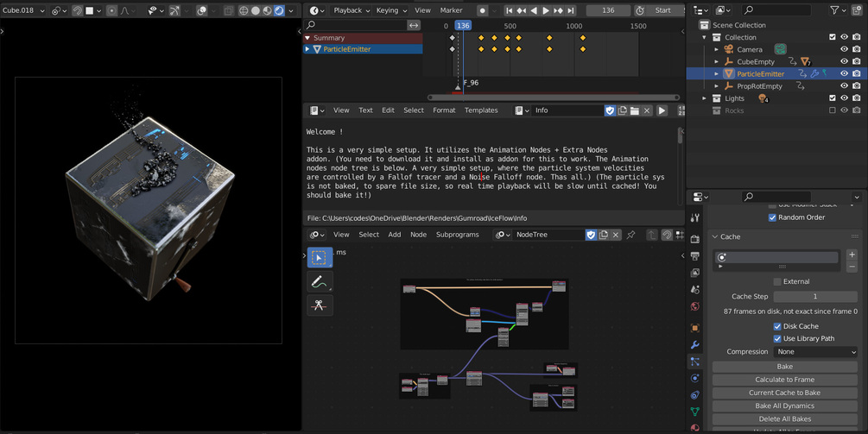Viewport: 868px width, 434px height.
Task: Click the Delete All Bakes button
Action: coord(785,419)
